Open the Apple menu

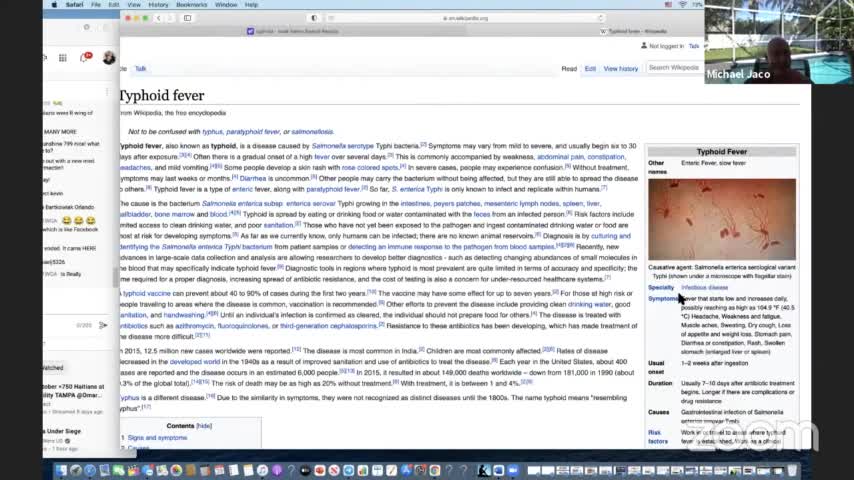tap(54, 5)
